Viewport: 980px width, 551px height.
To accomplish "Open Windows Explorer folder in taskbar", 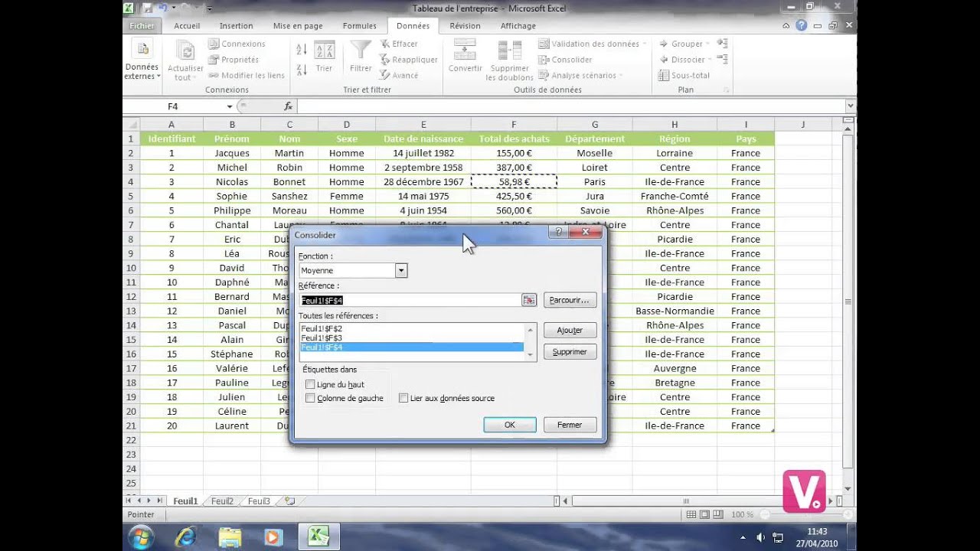I will [230, 537].
